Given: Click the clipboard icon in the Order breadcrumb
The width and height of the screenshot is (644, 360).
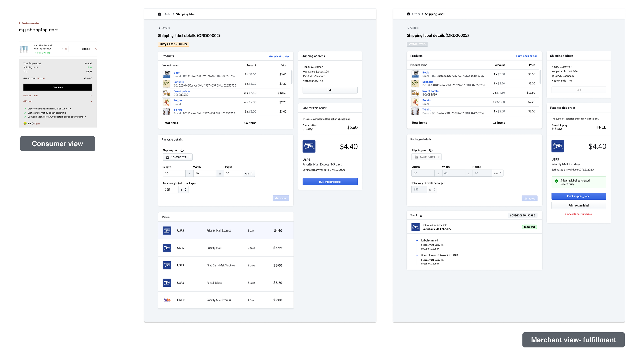Looking at the screenshot, I should [x=159, y=14].
